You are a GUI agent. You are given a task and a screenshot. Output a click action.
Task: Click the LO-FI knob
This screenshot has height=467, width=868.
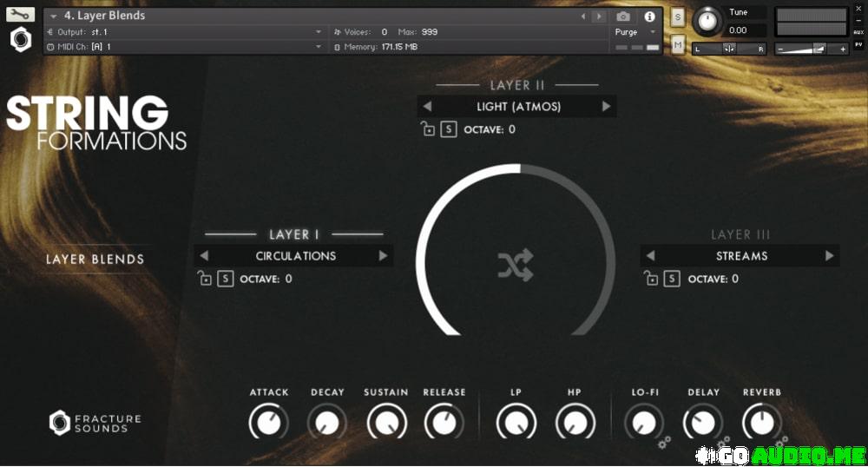[x=644, y=423]
